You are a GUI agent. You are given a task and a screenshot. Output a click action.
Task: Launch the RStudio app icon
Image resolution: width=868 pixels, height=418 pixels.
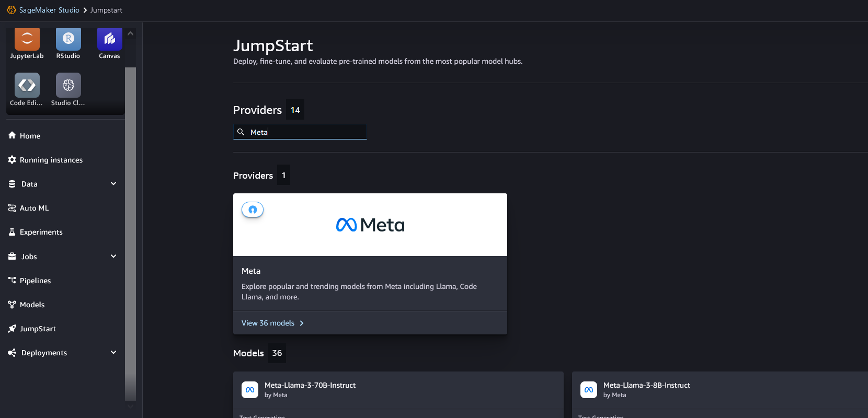[68, 39]
